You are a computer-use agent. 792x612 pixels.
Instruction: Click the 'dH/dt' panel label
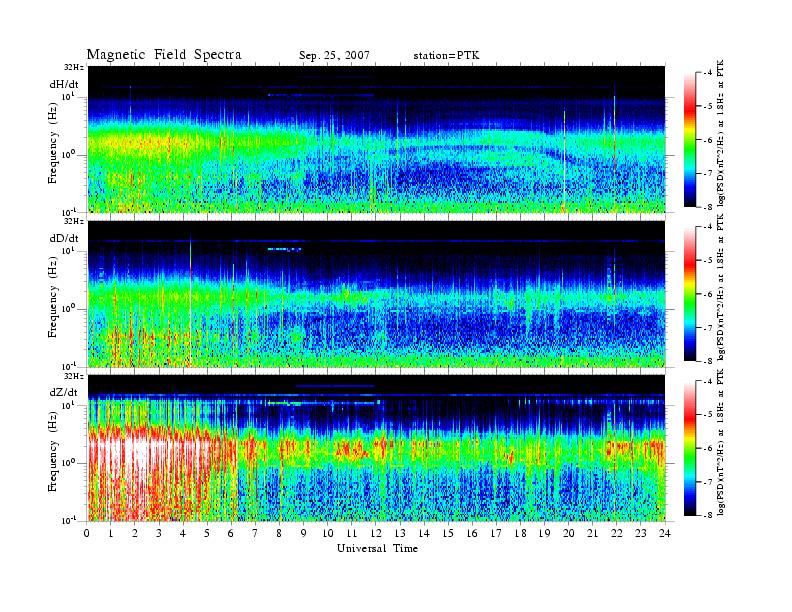coord(64,85)
